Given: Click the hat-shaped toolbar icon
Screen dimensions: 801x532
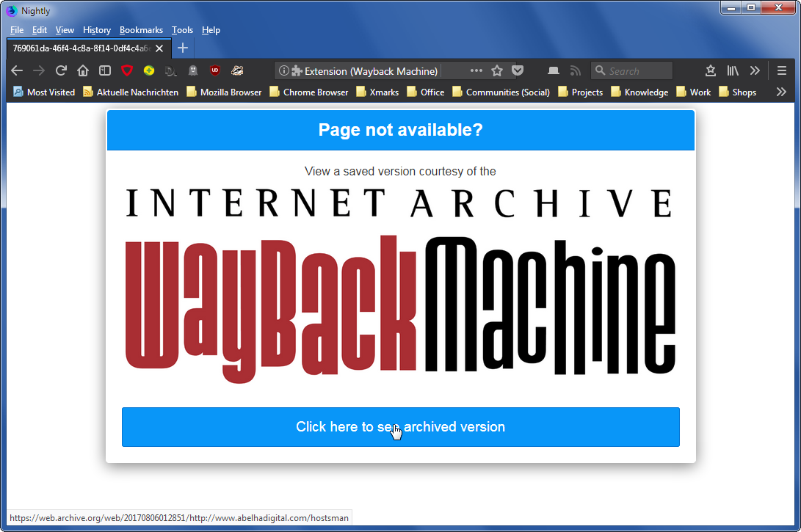Looking at the screenshot, I should (x=554, y=70).
